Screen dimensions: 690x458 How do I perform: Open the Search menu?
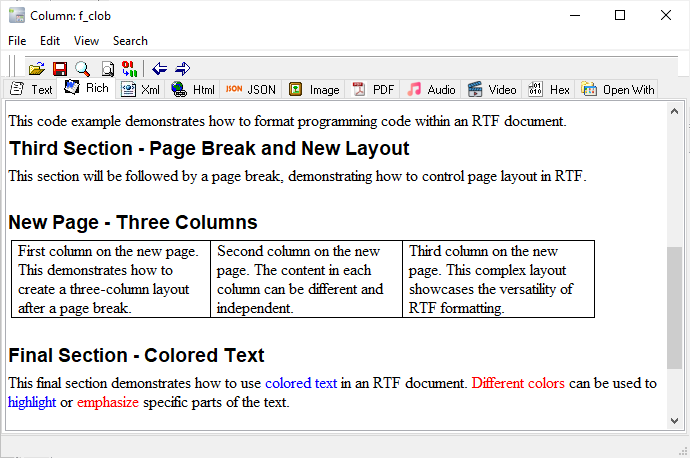130,41
